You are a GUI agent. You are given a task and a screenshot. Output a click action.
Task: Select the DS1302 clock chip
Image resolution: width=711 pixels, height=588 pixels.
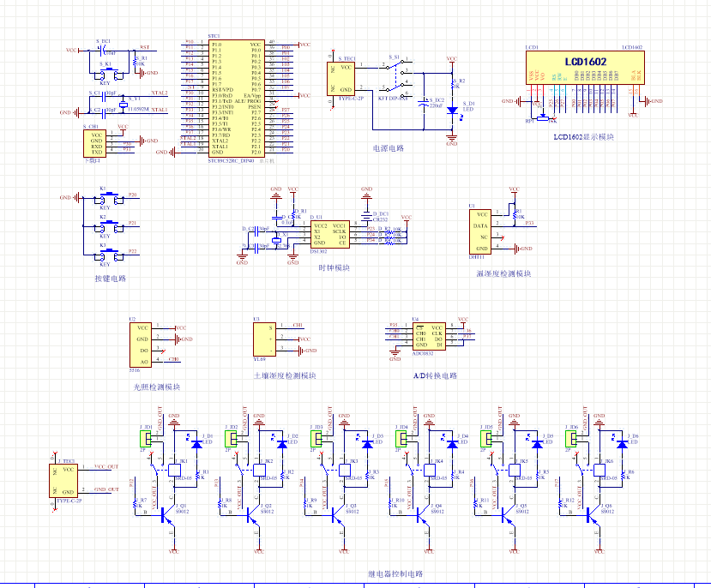pyautogui.click(x=329, y=233)
